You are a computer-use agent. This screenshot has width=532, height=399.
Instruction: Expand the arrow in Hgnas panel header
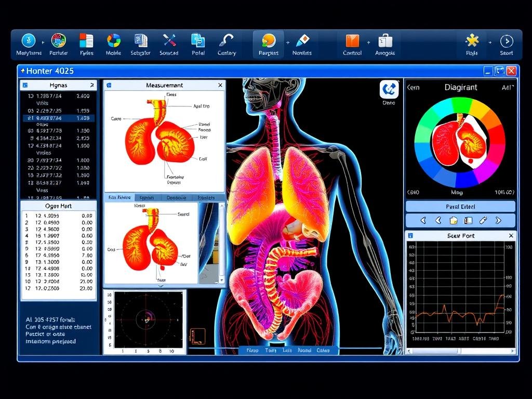click(x=92, y=85)
